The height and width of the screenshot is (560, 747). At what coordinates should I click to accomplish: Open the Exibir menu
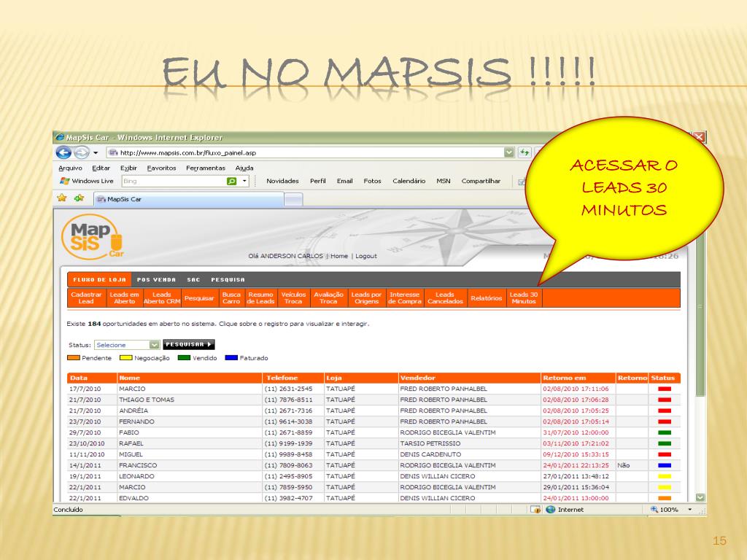pos(128,168)
